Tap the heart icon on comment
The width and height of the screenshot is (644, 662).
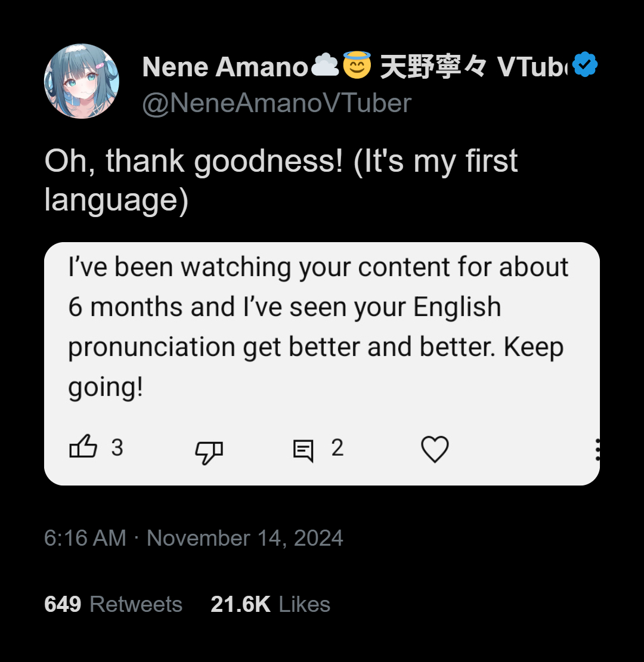click(x=435, y=449)
